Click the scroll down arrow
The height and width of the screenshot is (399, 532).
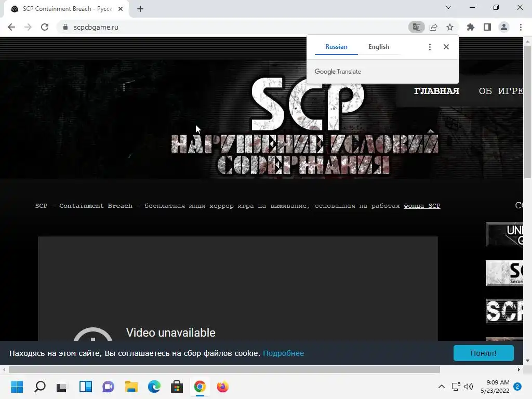pyautogui.click(x=528, y=361)
